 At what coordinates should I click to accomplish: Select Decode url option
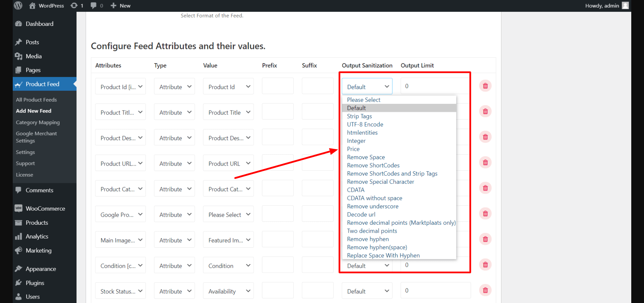tap(399, 214)
